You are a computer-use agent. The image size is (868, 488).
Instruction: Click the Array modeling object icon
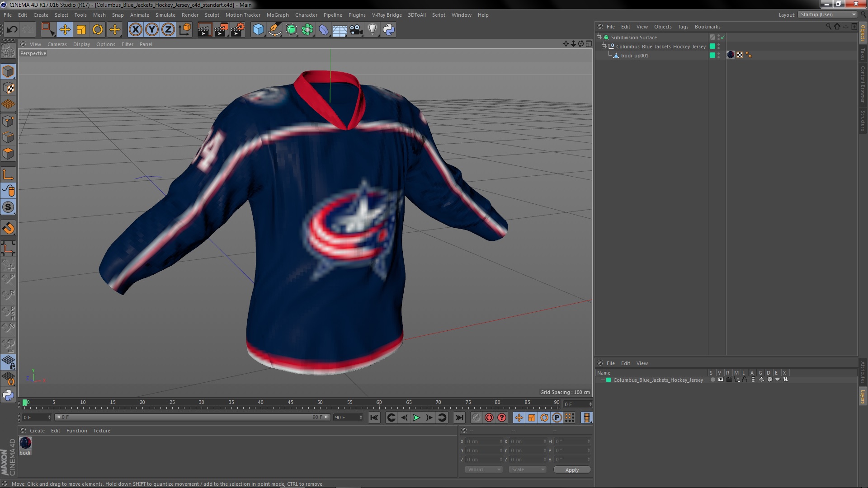307,30
